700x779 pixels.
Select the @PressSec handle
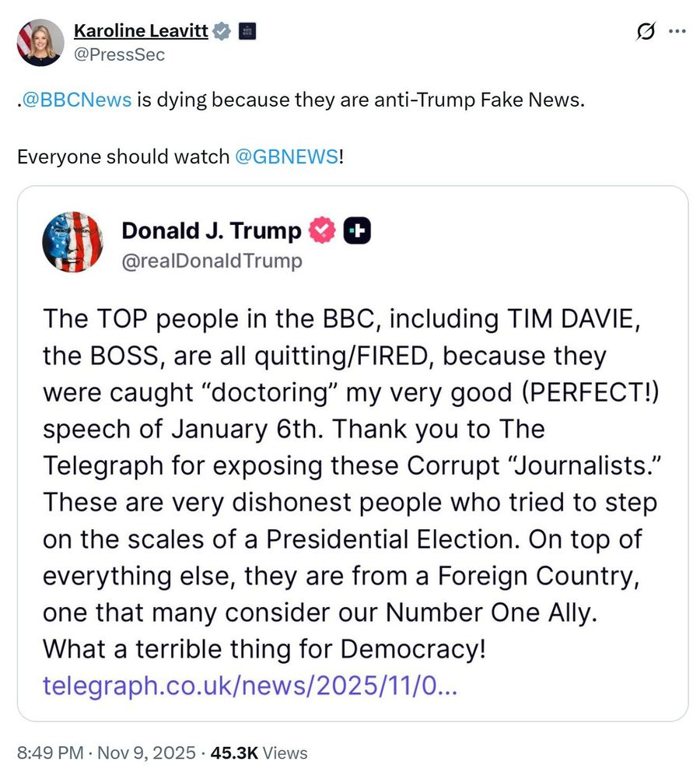pos(116,55)
